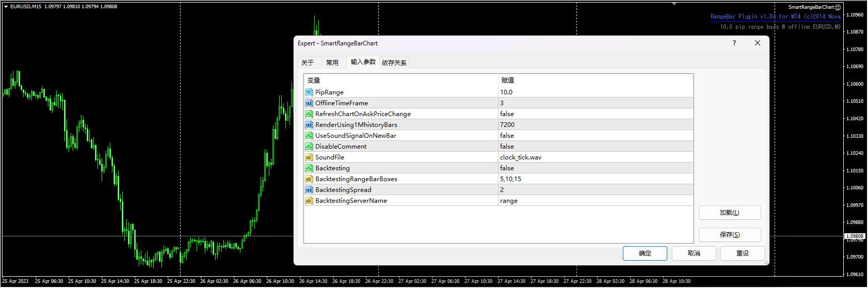
Task: Click the help question mark icon
Action: [734, 43]
